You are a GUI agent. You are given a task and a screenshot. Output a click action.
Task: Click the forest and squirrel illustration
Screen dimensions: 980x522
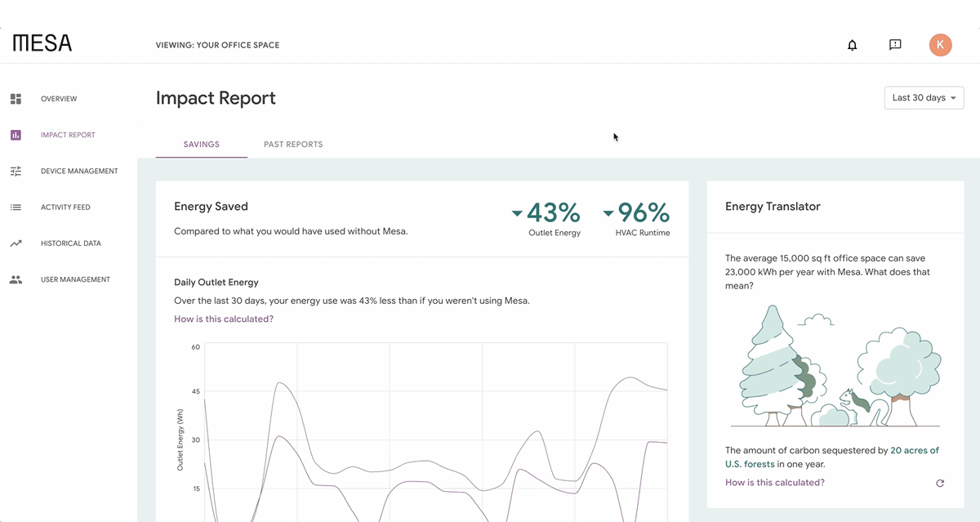[x=835, y=366]
